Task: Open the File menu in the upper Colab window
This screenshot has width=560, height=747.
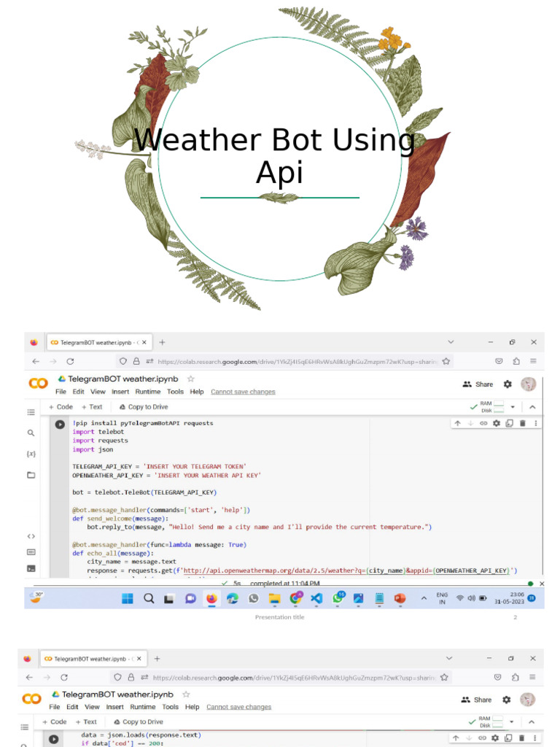Action: point(61,392)
